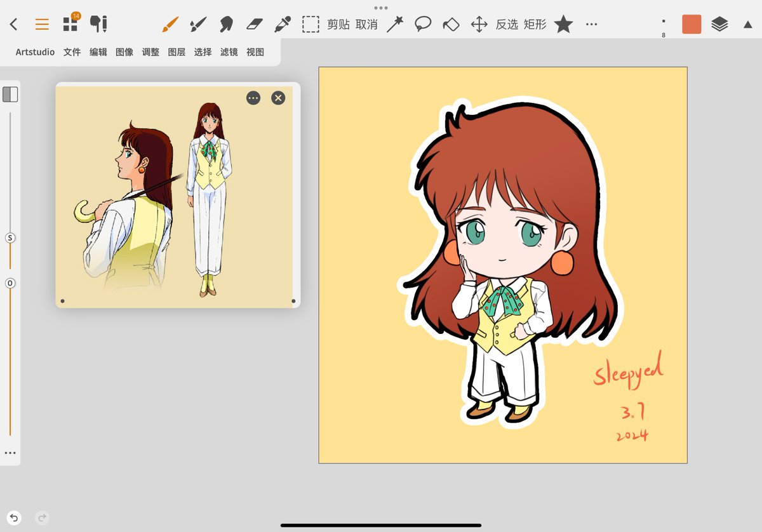
Task: Select the dashed rectangle selection tool
Action: [x=311, y=25]
